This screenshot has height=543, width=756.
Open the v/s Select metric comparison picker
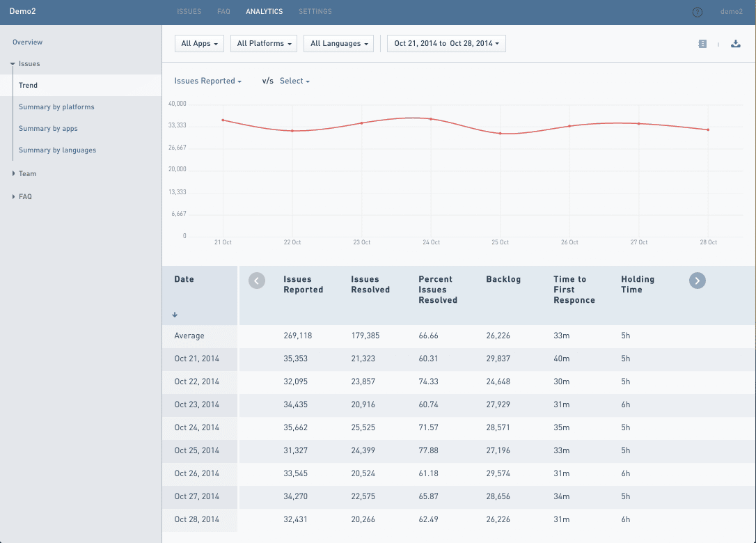(x=294, y=81)
